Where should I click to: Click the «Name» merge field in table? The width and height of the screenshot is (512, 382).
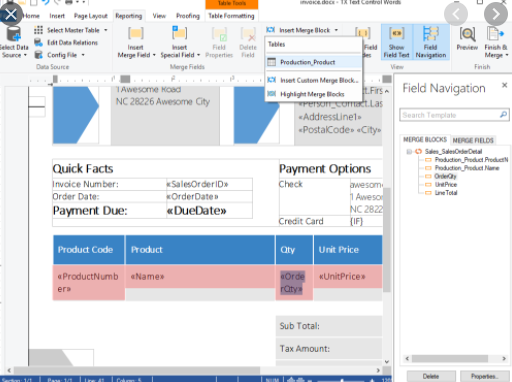coord(147,277)
